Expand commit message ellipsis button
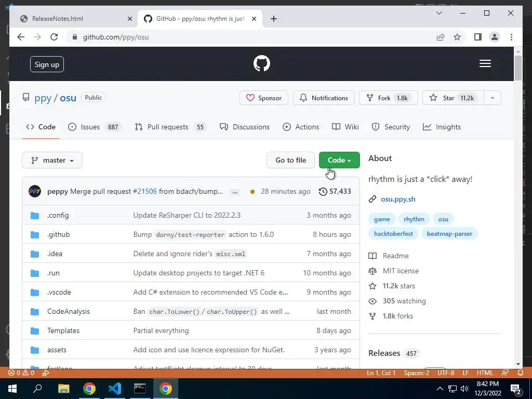 234,192
